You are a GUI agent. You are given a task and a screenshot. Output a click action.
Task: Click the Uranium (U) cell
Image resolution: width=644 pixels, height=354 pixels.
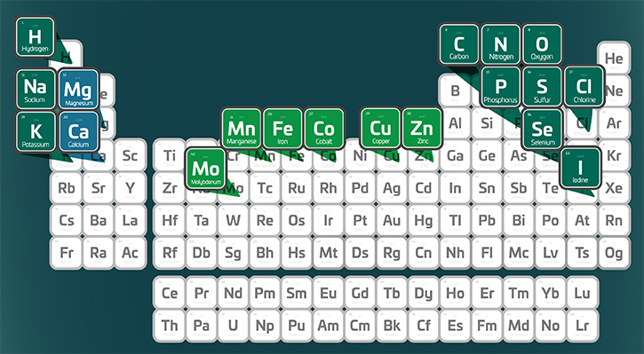tap(233, 326)
